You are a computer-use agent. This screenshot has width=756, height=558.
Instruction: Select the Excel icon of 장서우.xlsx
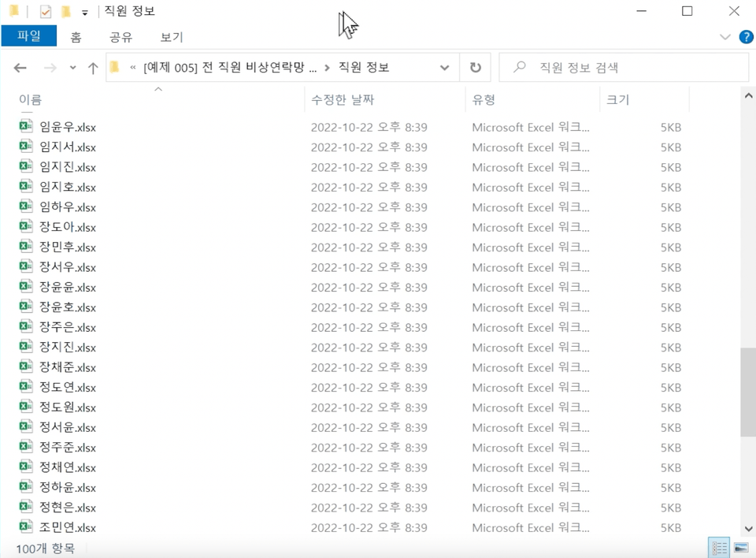tap(25, 266)
